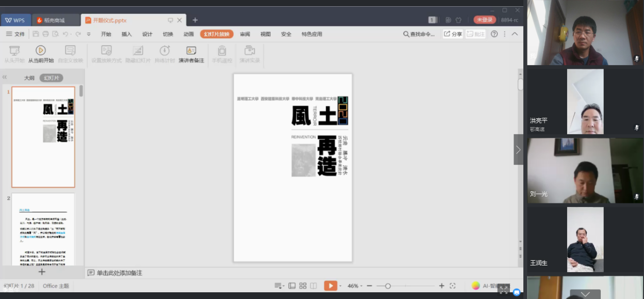Click zoom in plus icon
This screenshot has height=299, width=644.
441,286
